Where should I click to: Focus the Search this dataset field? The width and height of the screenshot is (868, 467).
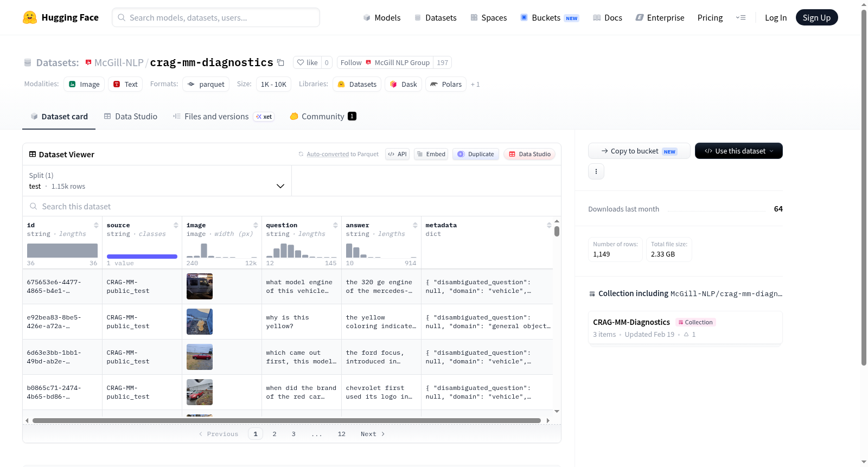292,206
